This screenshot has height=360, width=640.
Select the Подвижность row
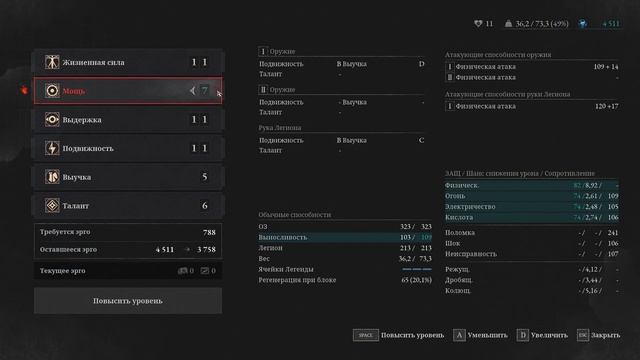pyautogui.click(x=128, y=148)
